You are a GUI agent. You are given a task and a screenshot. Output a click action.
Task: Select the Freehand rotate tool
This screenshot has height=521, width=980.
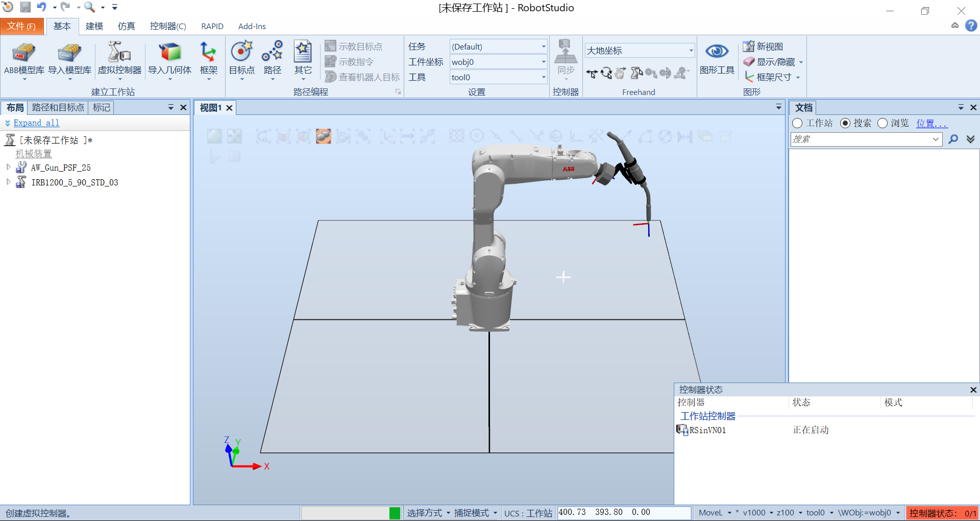click(606, 74)
